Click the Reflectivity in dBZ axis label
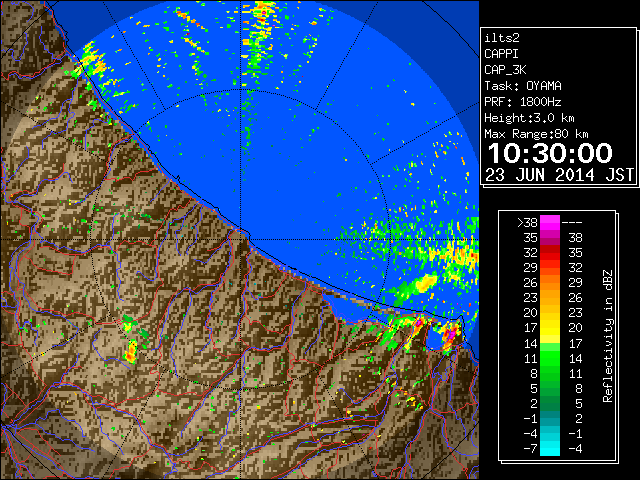 click(x=608, y=336)
